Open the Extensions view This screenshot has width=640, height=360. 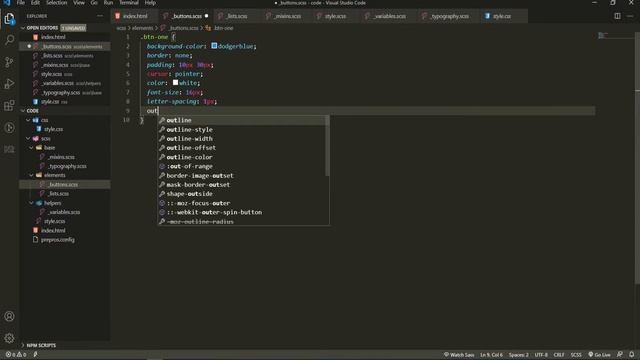[9, 106]
